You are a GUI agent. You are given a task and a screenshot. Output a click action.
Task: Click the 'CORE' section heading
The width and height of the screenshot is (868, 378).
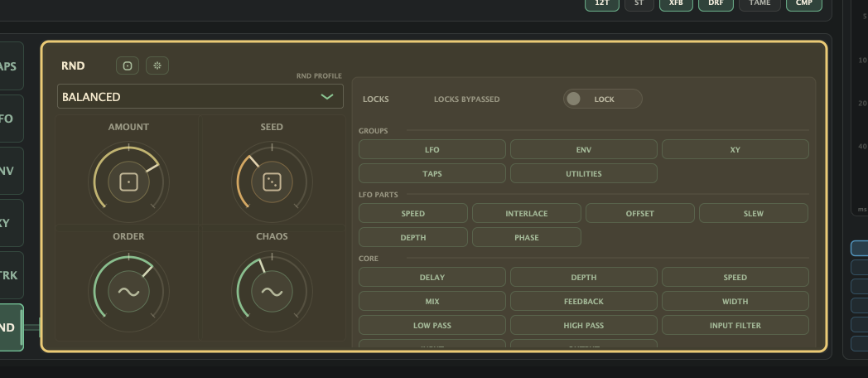(369, 259)
